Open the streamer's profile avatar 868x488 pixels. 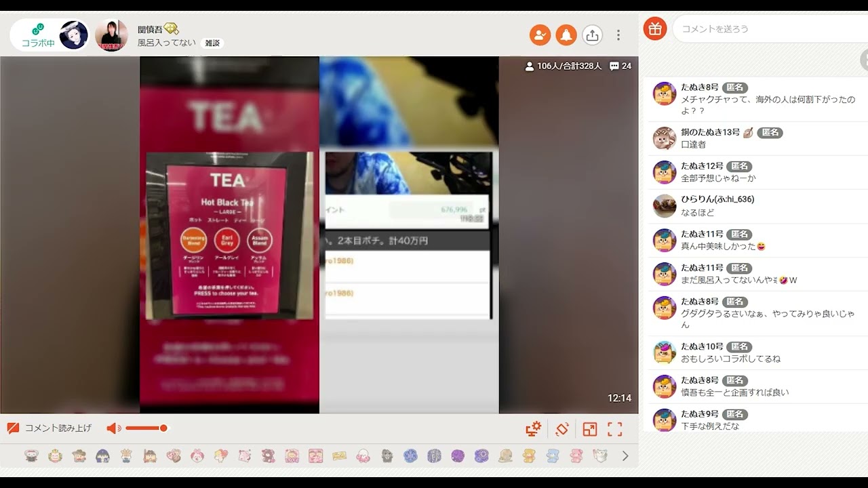[x=111, y=35]
